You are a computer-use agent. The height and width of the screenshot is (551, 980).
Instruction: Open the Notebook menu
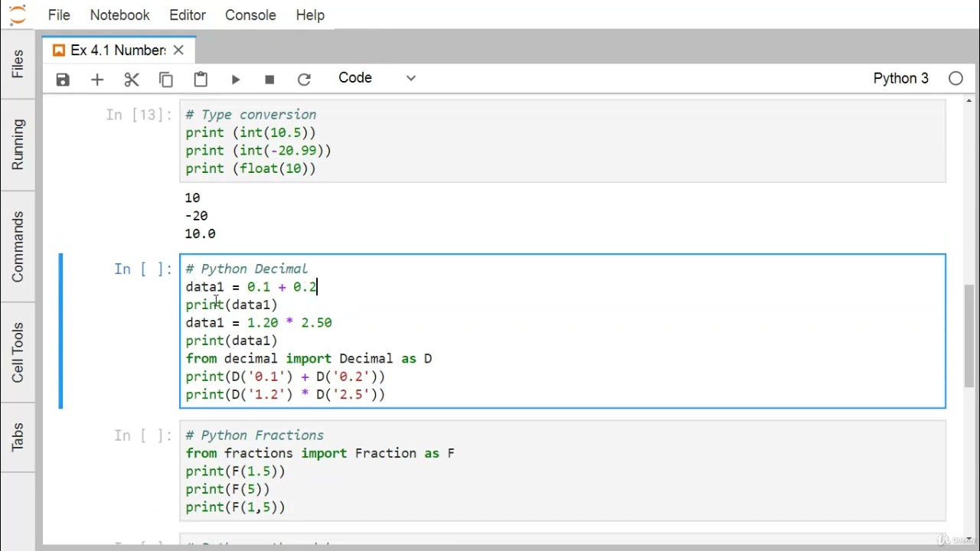[119, 15]
